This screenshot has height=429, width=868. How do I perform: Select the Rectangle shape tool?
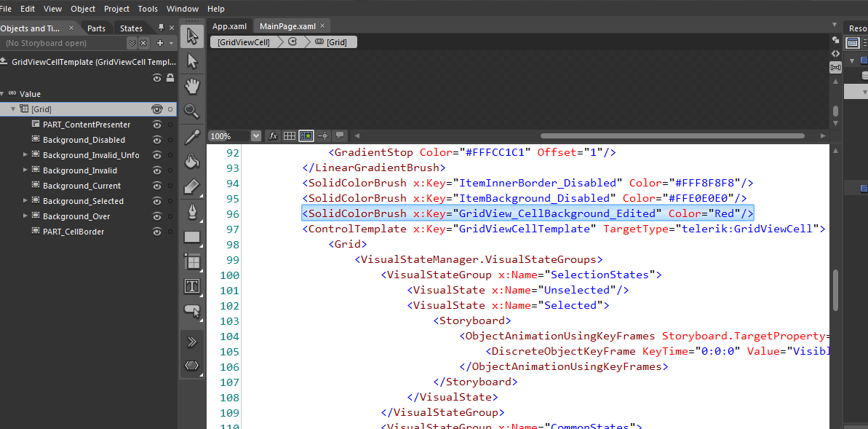192,237
